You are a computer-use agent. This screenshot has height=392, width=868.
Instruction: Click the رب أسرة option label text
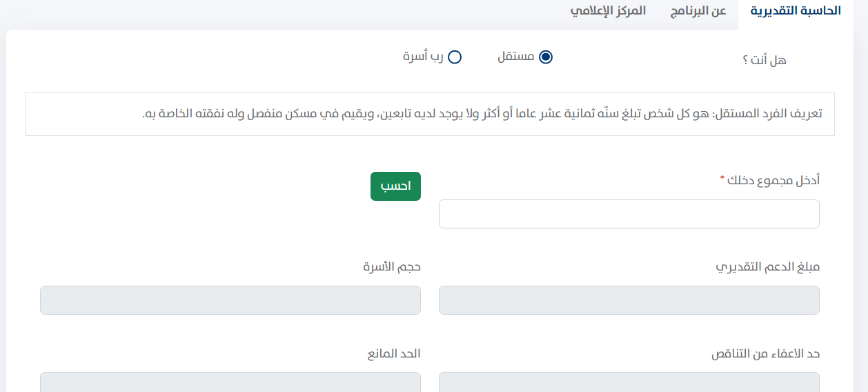point(423,57)
